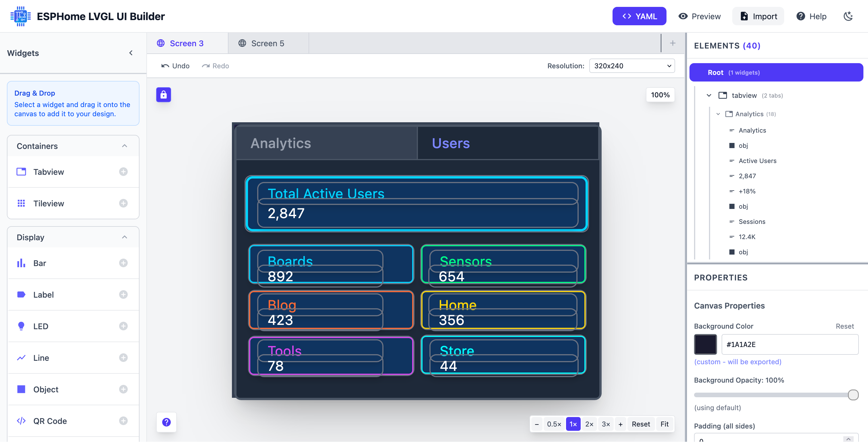Add a new screen with plus icon

click(x=673, y=43)
